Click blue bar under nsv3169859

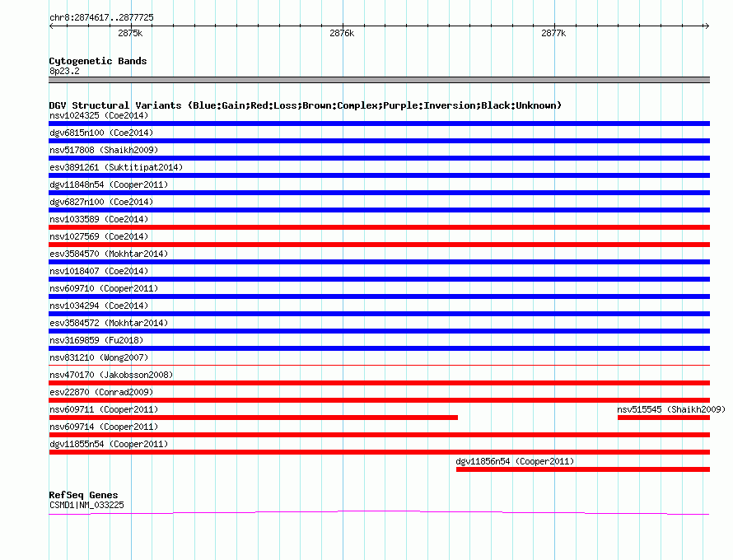click(379, 348)
